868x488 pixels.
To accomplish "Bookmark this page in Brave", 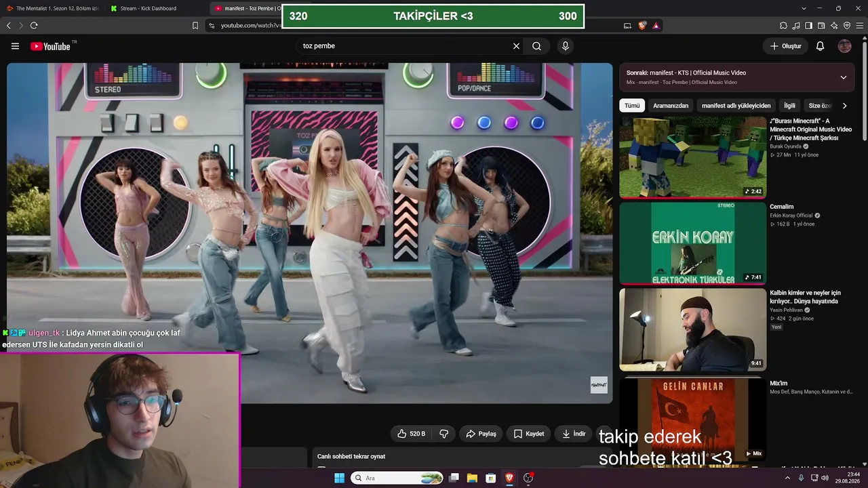I will [x=195, y=26].
